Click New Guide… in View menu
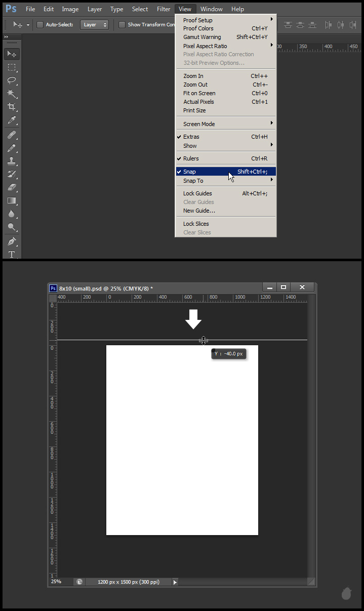Screen dimensions: 364x611 [199, 211]
